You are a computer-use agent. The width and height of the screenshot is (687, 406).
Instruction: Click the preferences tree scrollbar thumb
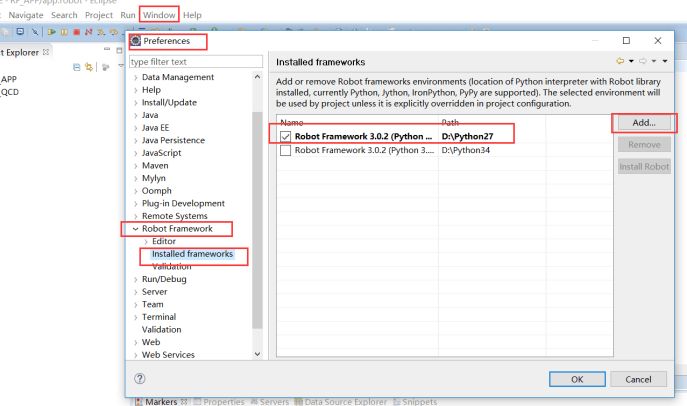pos(257,219)
